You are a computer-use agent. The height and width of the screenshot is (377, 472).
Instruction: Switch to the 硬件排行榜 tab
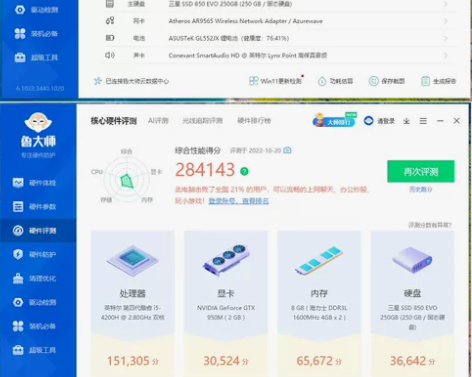pyautogui.click(x=254, y=121)
